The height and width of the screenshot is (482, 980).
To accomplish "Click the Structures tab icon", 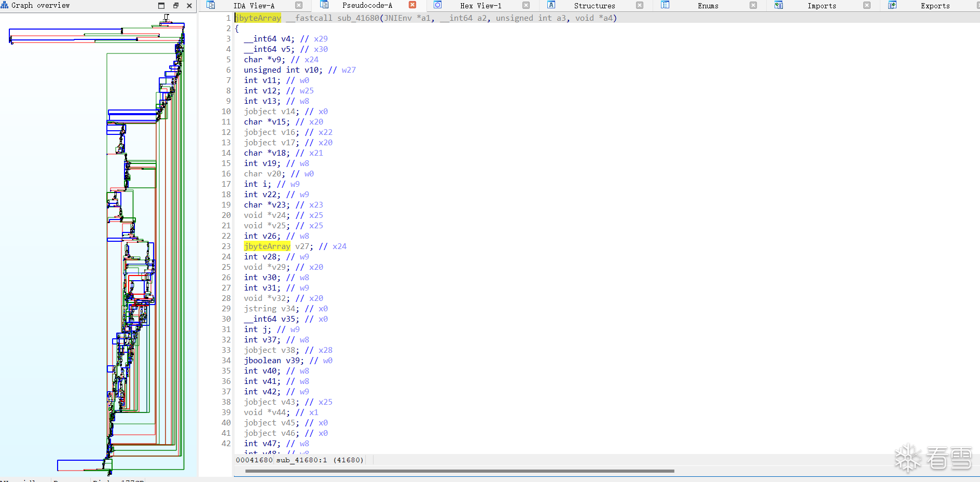I will [551, 5].
